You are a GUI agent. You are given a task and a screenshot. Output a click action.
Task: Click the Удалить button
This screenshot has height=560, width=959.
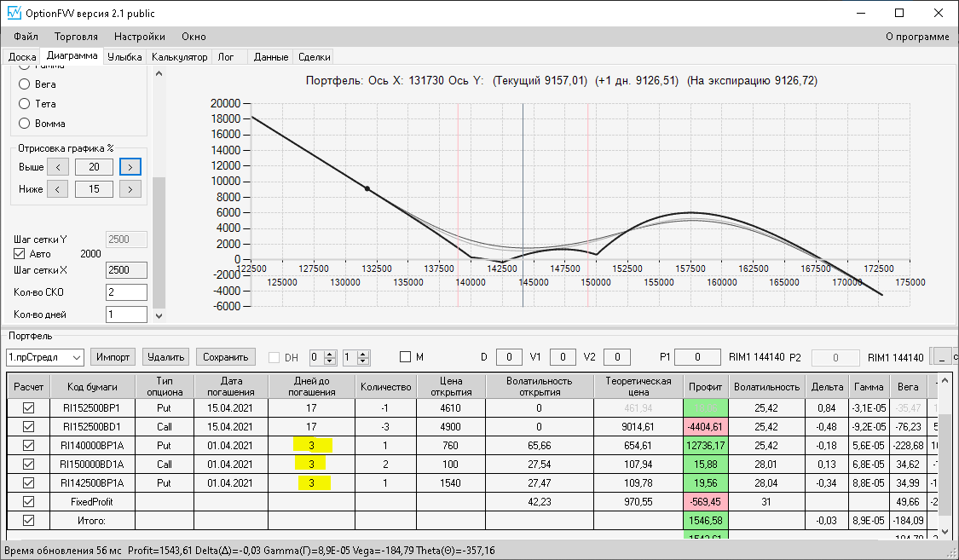[x=165, y=357]
